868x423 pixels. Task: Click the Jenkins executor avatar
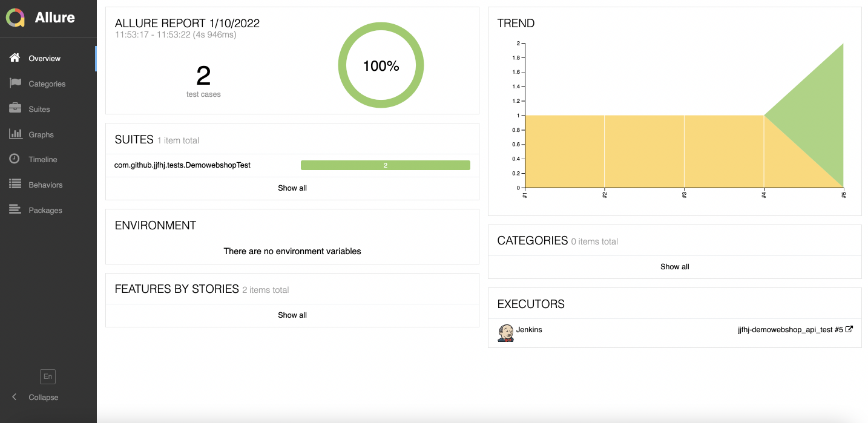click(x=505, y=333)
